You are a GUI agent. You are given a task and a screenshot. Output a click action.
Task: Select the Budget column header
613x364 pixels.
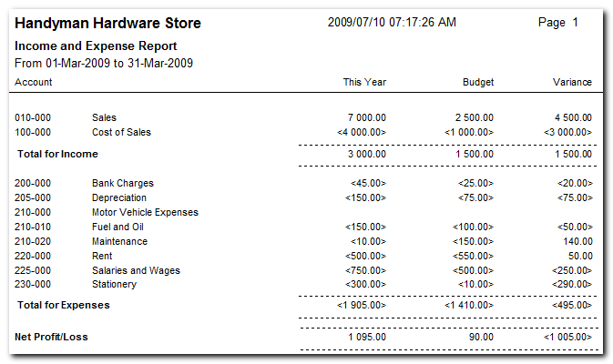(477, 82)
